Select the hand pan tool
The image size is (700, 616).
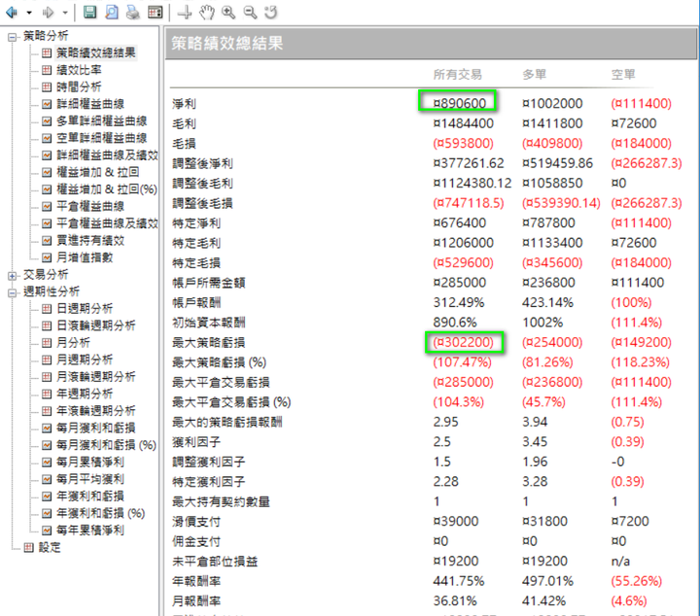(207, 13)
